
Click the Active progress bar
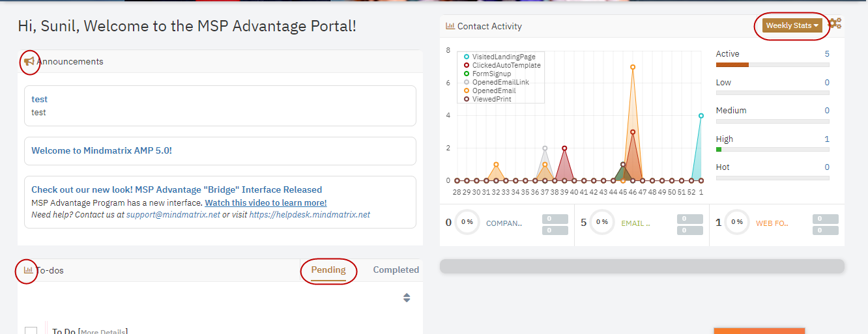coord(773,64)
